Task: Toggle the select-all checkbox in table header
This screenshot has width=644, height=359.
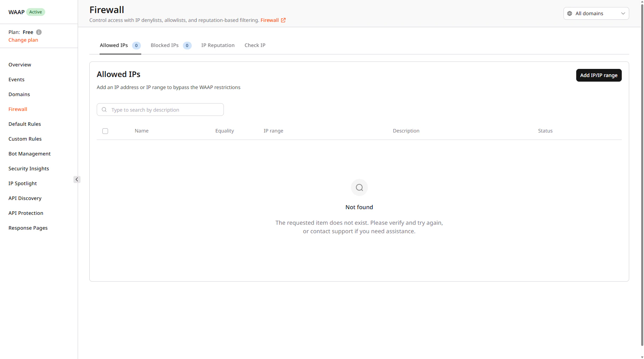Action: pyautogui.click(x=105, y=131)
